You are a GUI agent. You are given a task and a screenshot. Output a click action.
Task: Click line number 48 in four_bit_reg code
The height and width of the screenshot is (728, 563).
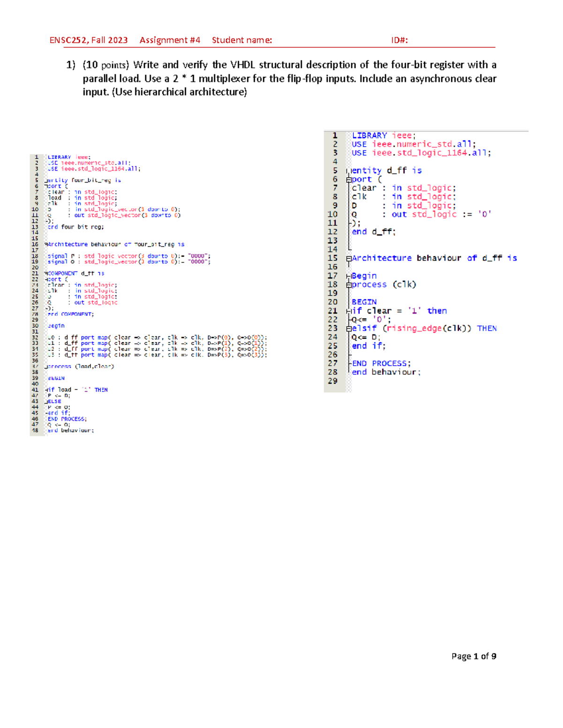point(35,430)
